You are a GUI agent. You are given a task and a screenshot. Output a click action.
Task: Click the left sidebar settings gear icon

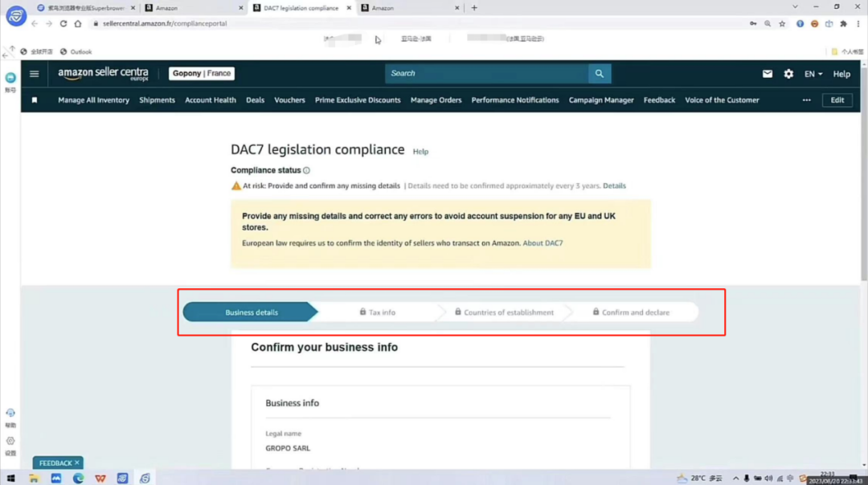tap(10, 442)
